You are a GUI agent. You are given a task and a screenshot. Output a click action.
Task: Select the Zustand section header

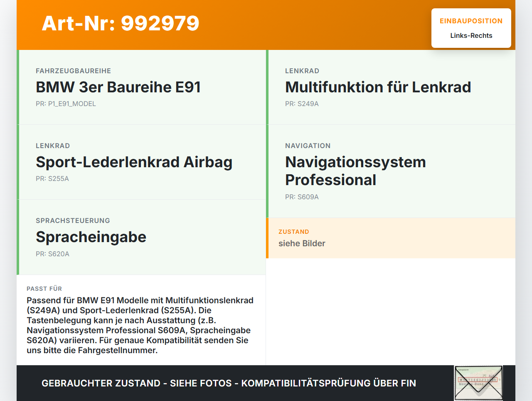coord(294,232)
